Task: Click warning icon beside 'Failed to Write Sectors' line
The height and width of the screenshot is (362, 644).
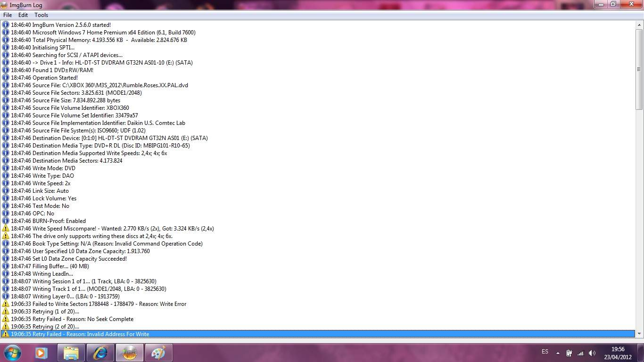Action: click(6, 304)
